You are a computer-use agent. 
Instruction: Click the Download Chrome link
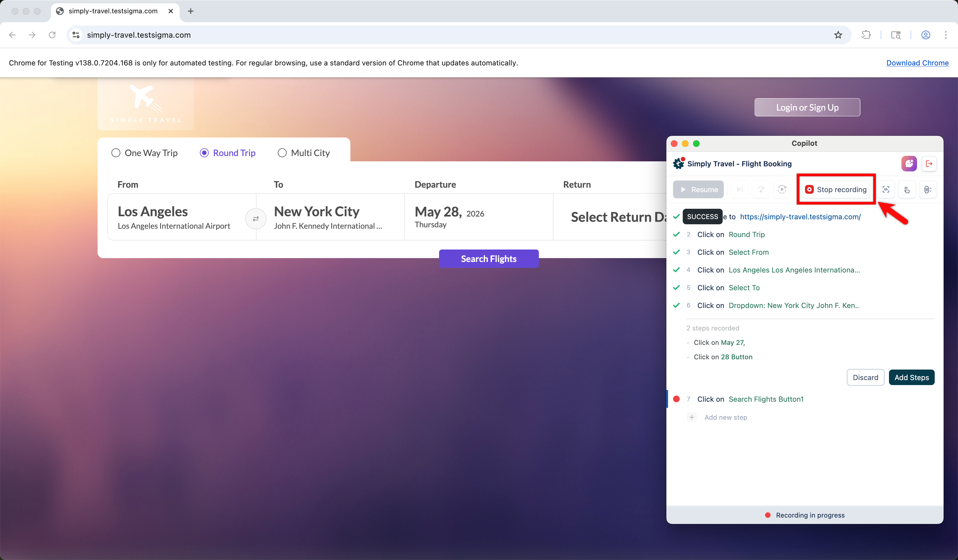point(917,63)
